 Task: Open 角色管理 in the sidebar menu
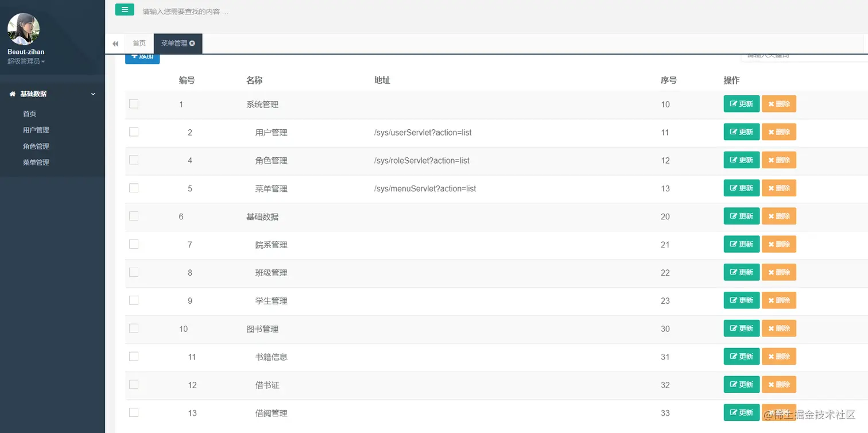point(36,146)
